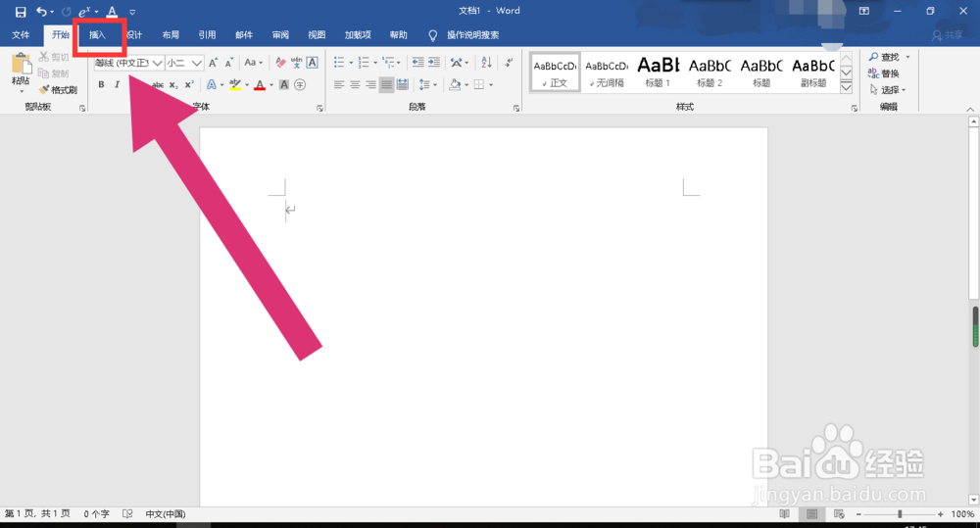Undo last action in quick access toolbar
This screenshot has width=980, height=528.
41,11
